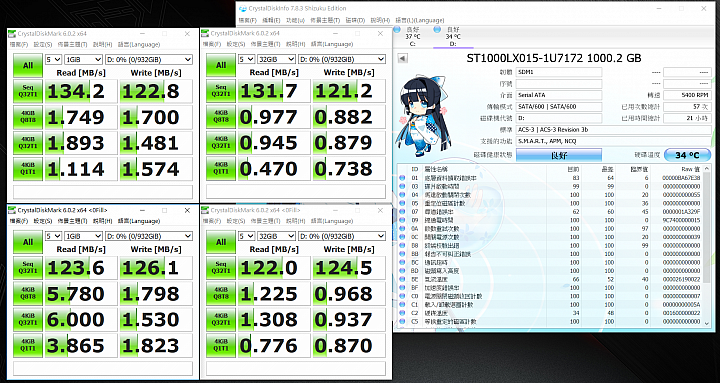720x383 pixels.
Task: Click 4KiB Q1T1 button in the 0.776 read window
Action: (221, 345)
